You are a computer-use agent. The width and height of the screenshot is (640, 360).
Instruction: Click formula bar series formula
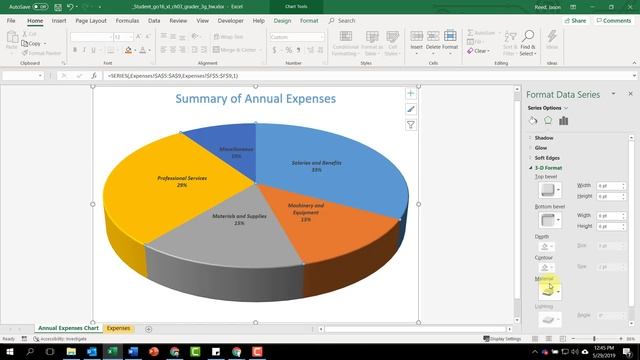pos(173,76)
